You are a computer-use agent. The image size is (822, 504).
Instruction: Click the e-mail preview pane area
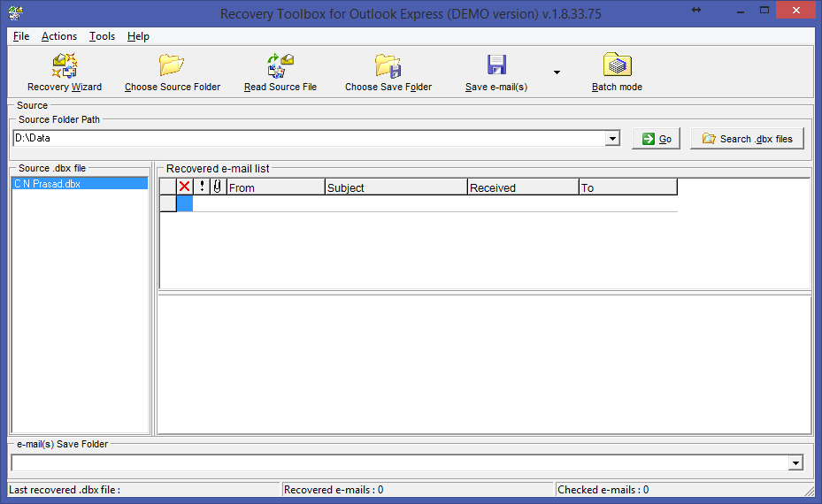pos(484,364)
